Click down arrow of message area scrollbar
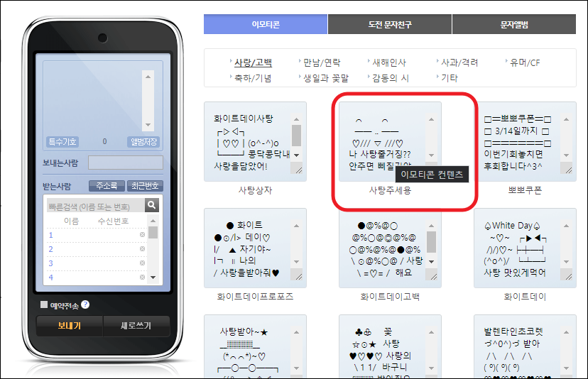This screenshot has width=588, height=379. [148, 125]
